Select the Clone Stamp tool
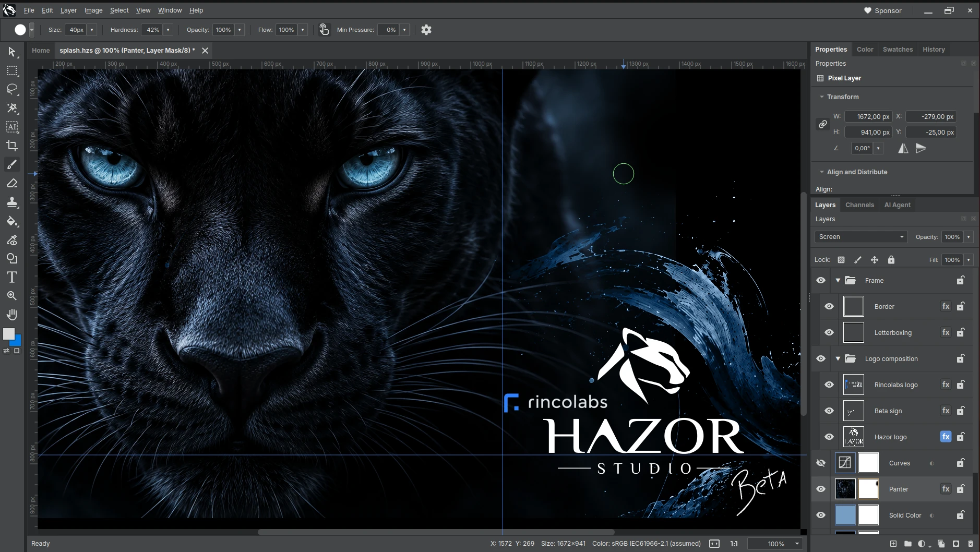Screen dimensions: 980x552 (x=12, y=202)
